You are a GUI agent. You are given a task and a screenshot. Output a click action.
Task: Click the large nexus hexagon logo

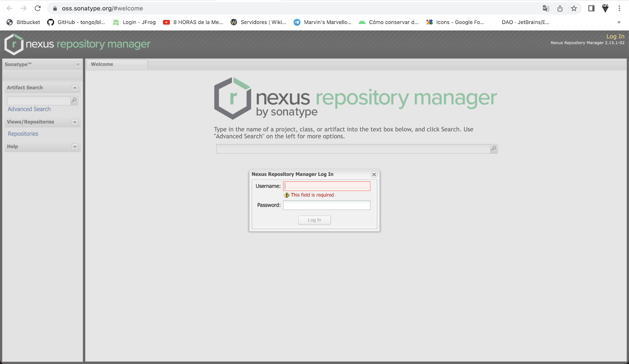[233, 98]
